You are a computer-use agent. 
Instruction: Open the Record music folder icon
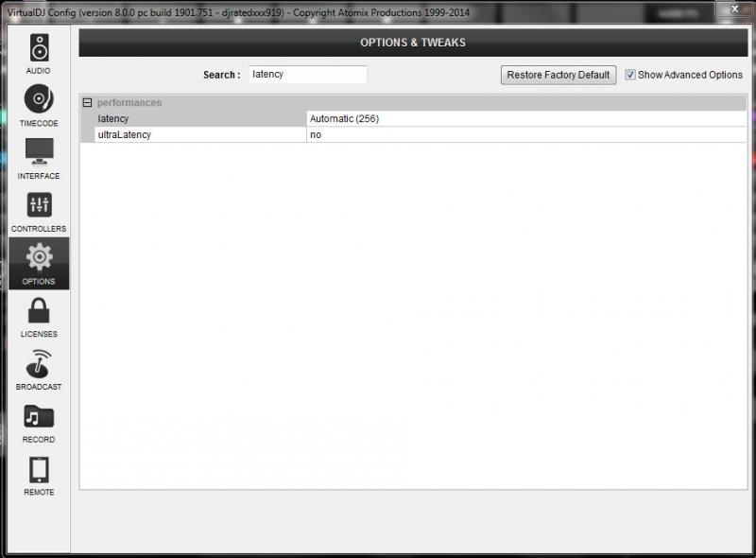[x=39, y=416]
